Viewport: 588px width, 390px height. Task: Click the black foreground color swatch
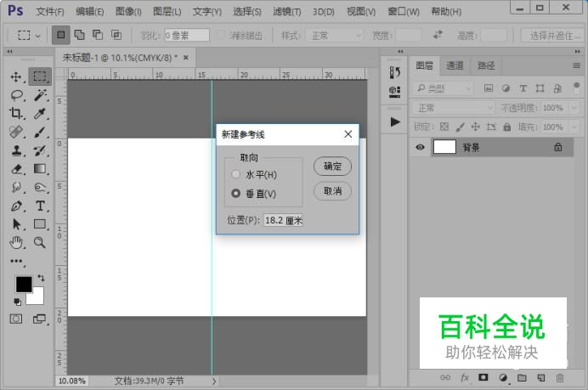pyautogui.click(x=23, y=284)
